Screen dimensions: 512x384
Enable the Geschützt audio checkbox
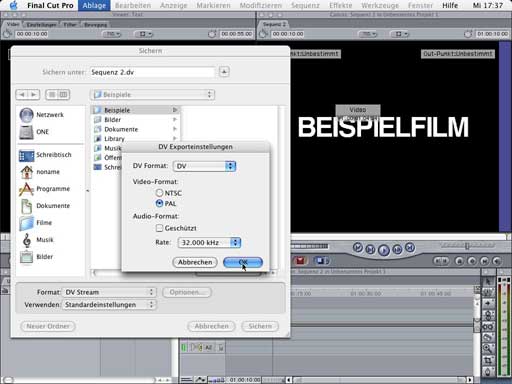[159, 228]
